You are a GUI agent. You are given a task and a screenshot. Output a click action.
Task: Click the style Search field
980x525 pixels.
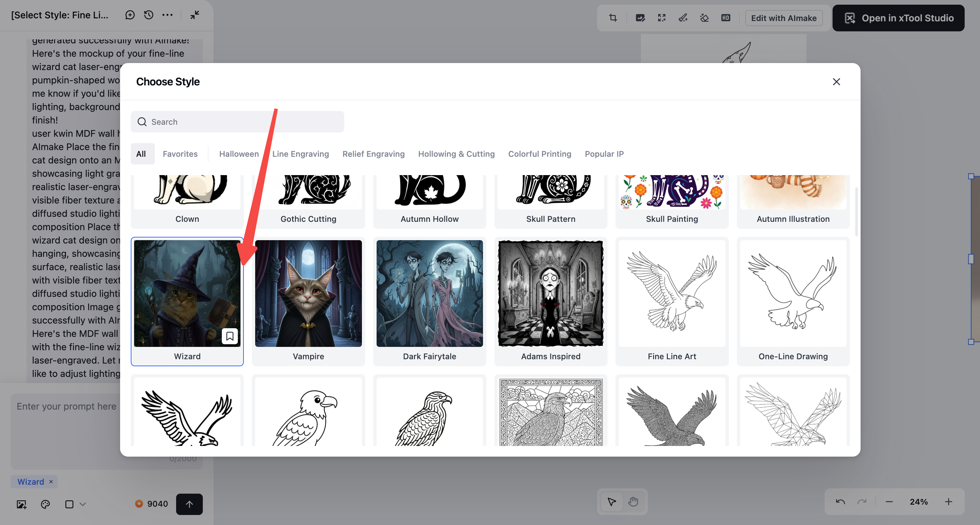click(x=237, y=122)
